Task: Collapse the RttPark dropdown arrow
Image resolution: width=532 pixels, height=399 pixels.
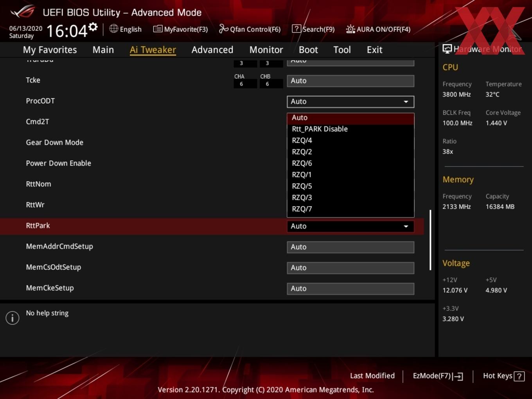Action: coord(406,226)
